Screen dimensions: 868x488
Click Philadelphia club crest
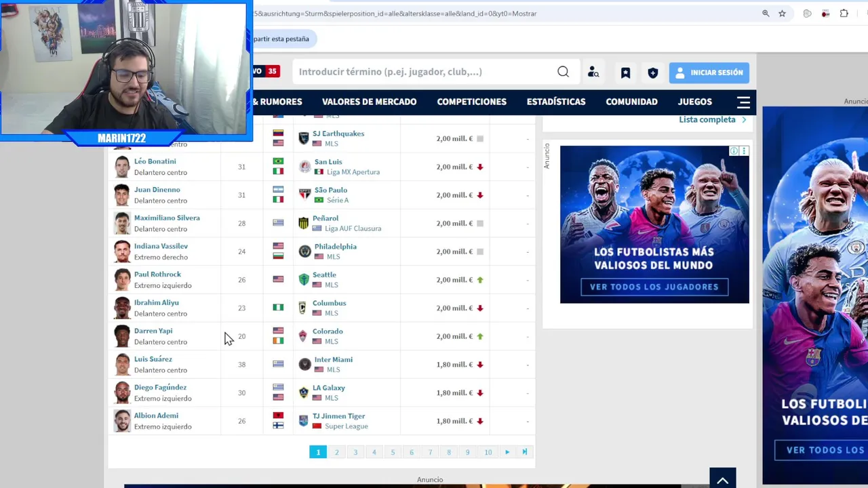[x=305, y=251]
